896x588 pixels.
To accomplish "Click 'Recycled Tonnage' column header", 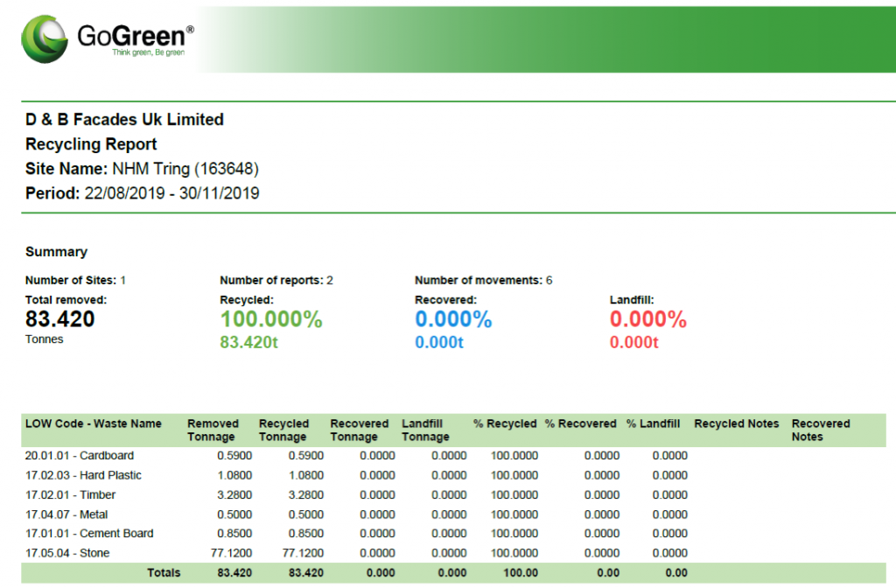I will coord(284,430).
